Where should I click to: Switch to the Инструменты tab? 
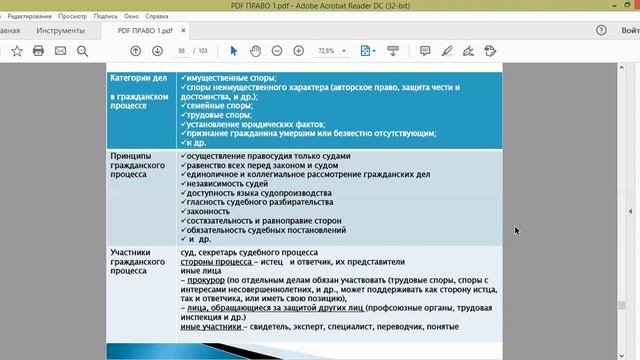coord(60,31)
